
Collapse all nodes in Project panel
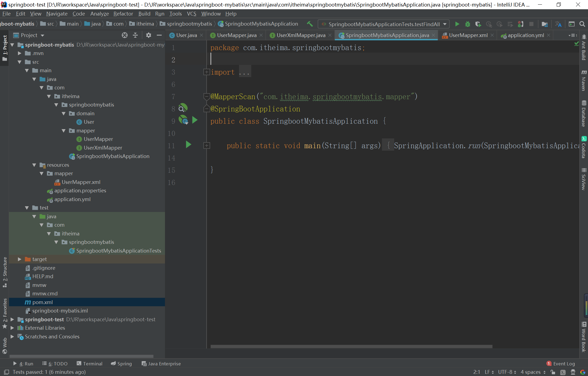135,35
